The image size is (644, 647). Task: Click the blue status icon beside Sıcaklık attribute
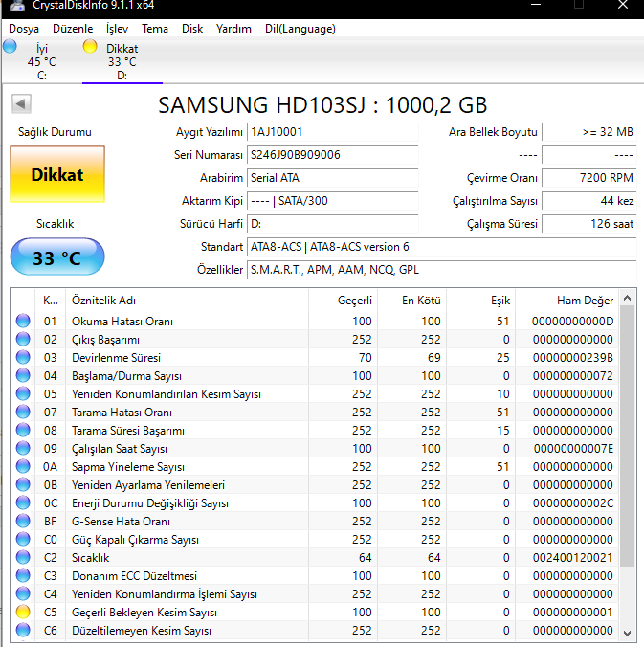tap(24, 558)
